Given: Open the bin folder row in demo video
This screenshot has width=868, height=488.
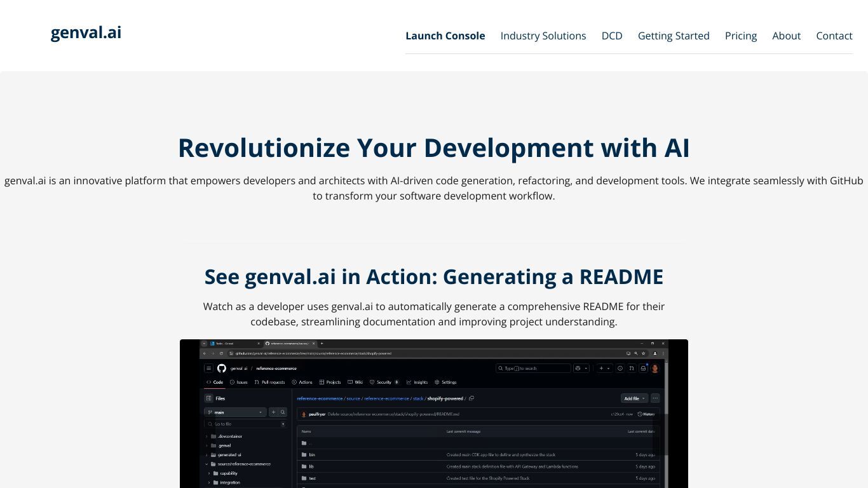Looking at the screenshot, I should (x=478, y=455).
